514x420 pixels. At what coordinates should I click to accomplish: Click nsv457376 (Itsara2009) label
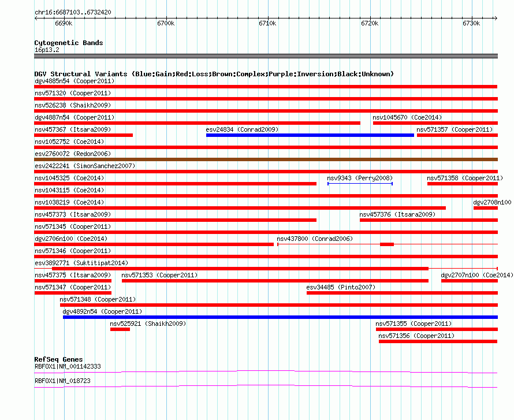coord(397,214)
